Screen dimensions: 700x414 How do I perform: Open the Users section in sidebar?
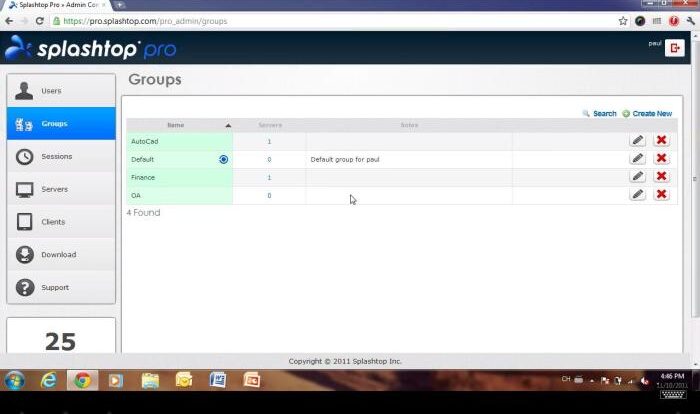(x=61, y=91)
